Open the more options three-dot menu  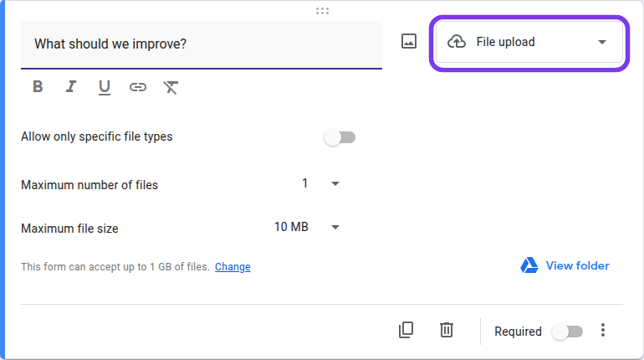[x=602, y=330]
